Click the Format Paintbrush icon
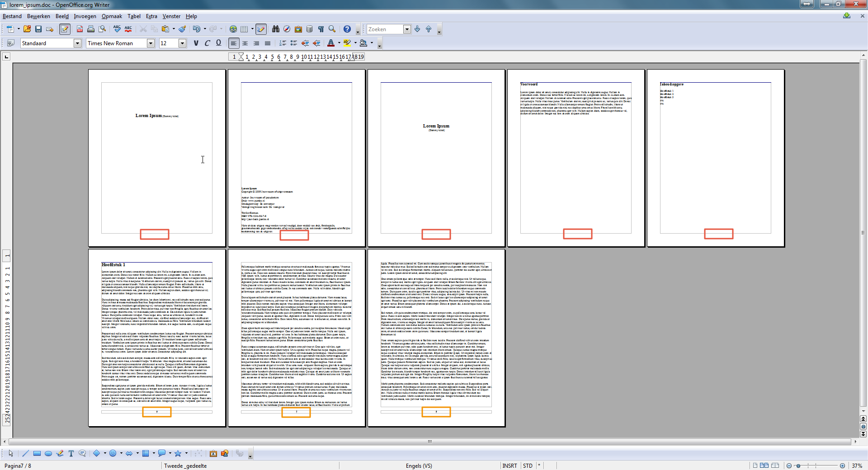 point(182,29)
